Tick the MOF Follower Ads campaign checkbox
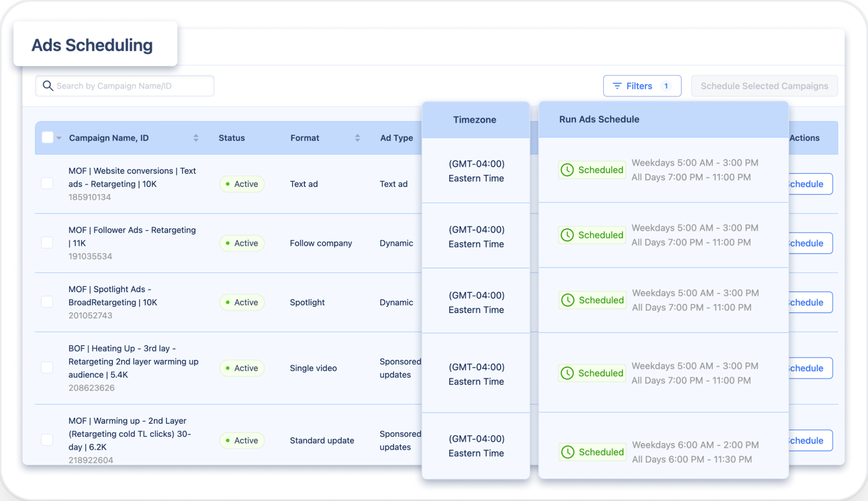Image resolution: width=868 pixels, height=501 pixels. pyautogui.click(x=47, y=243)
